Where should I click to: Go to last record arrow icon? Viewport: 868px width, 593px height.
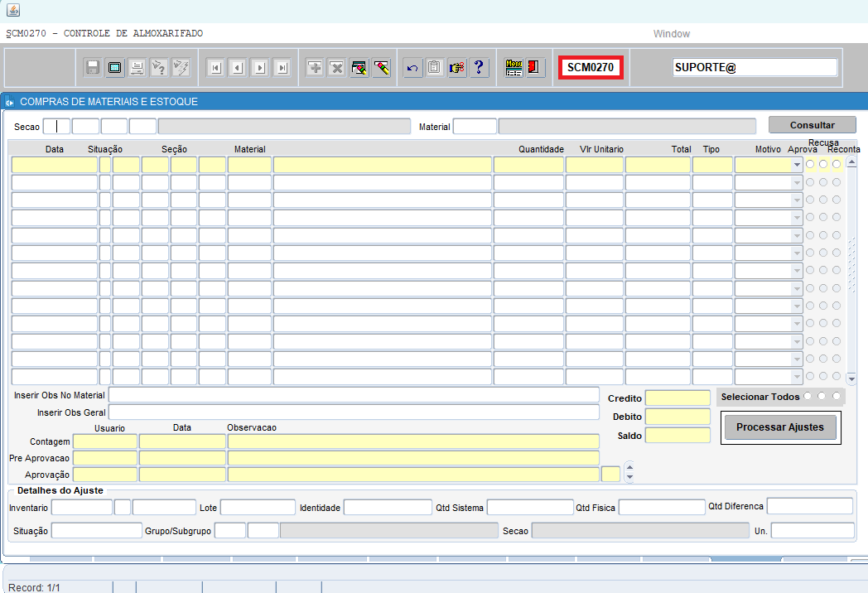point(282,68)
